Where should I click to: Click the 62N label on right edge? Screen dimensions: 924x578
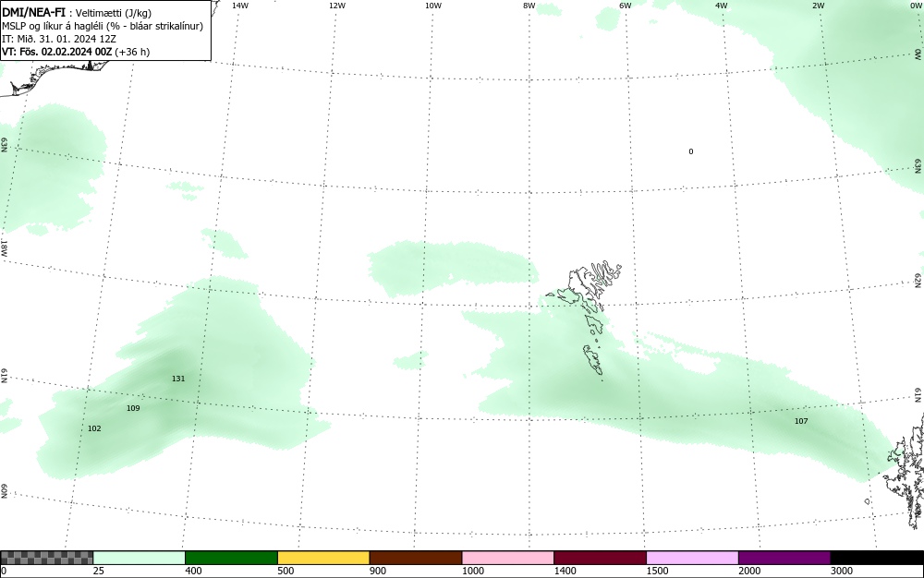point(918,281)
